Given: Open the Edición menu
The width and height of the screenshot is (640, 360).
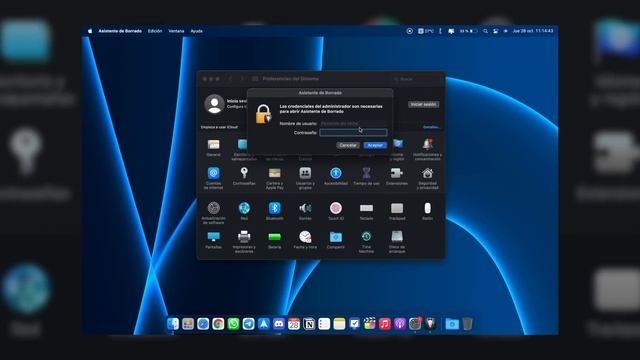Looking at the screenshot, I should coord(155,31).
